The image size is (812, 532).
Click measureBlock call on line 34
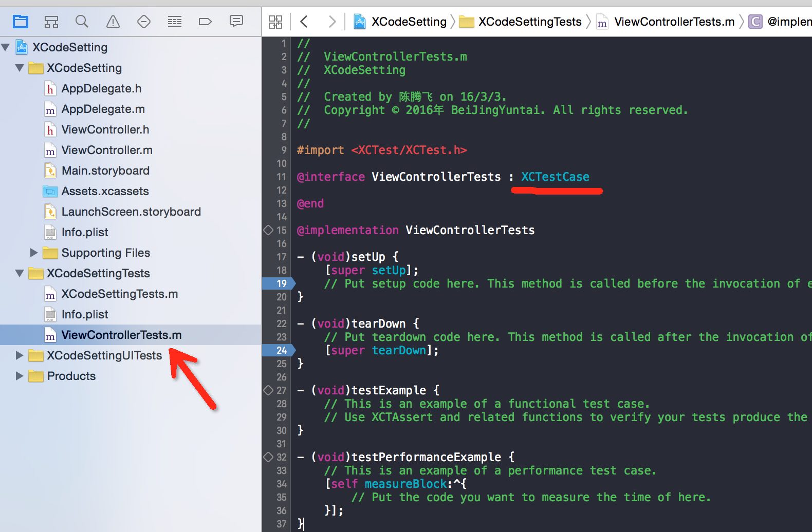click(405, 484)
